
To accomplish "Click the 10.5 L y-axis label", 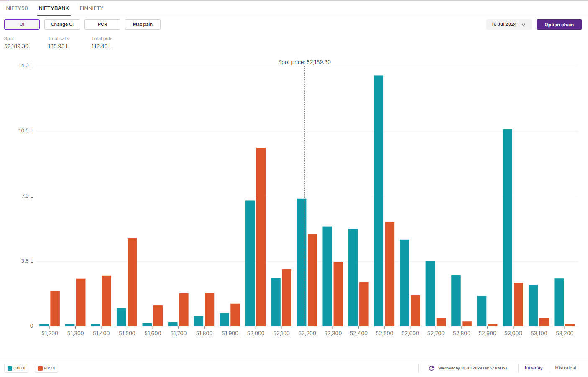I will click(x=26, y=130).
